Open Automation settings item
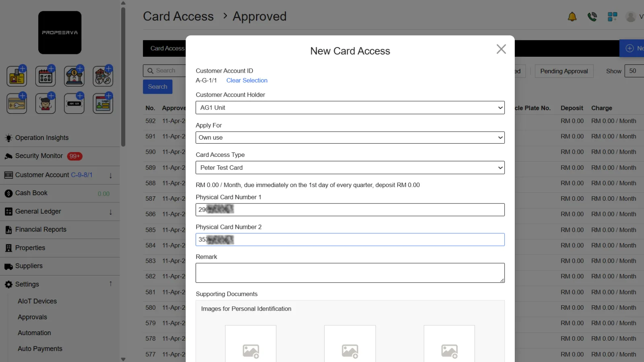The width and height of the screenshot is (644, 362). (x=34, y=333)
